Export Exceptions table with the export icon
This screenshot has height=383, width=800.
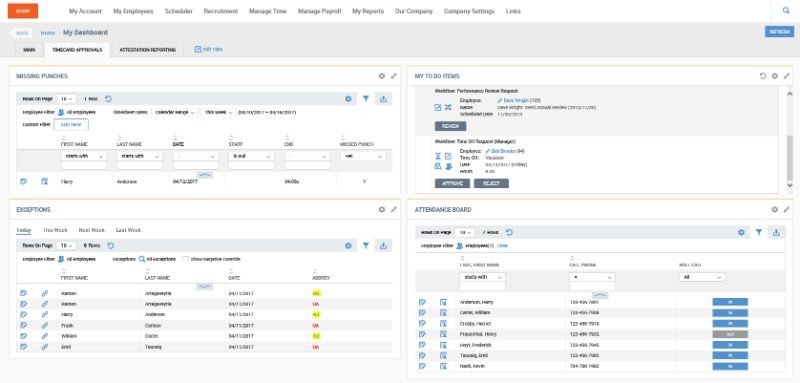[383, 246]
